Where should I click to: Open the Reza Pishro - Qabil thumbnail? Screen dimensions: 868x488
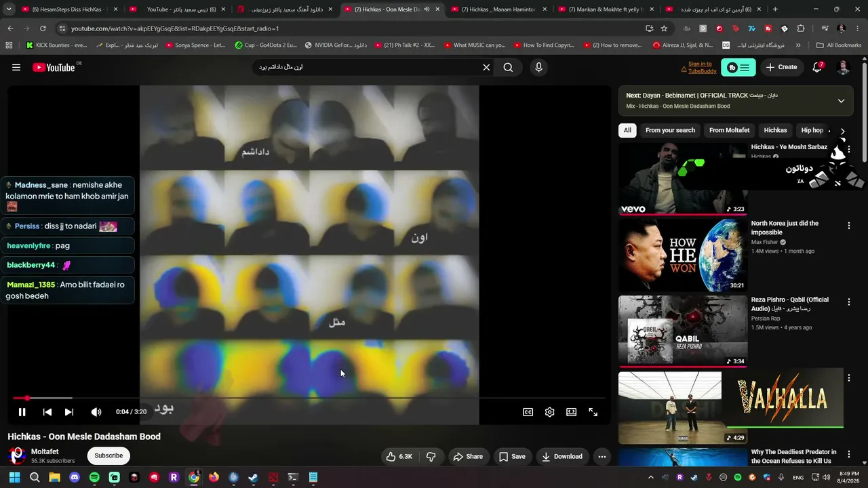click(682, 331)
